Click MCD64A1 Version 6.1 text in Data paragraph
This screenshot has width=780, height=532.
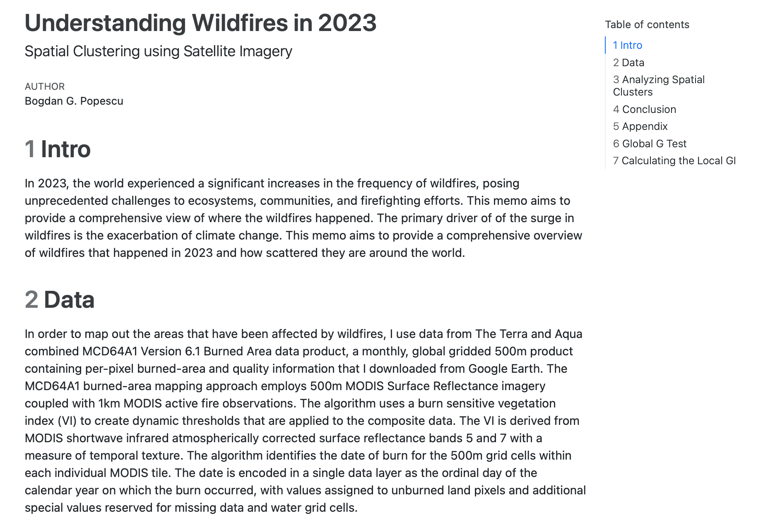point(141,351)
